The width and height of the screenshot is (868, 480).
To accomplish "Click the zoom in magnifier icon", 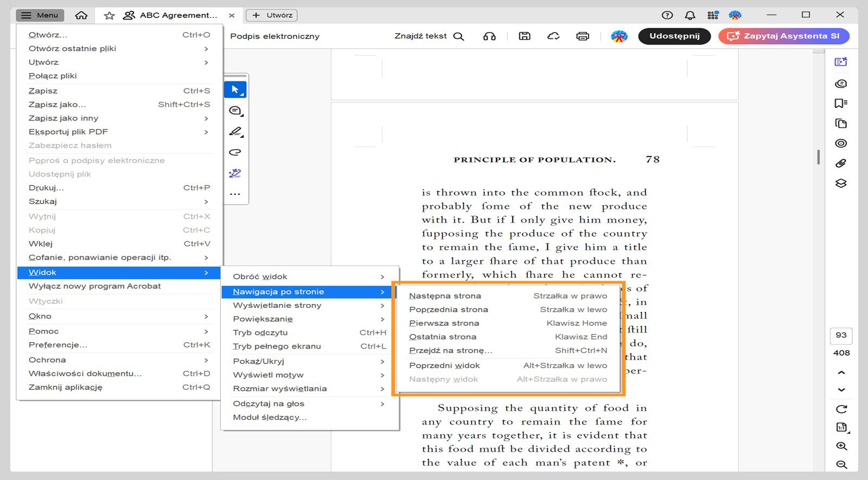I will (x=841, y=446).
